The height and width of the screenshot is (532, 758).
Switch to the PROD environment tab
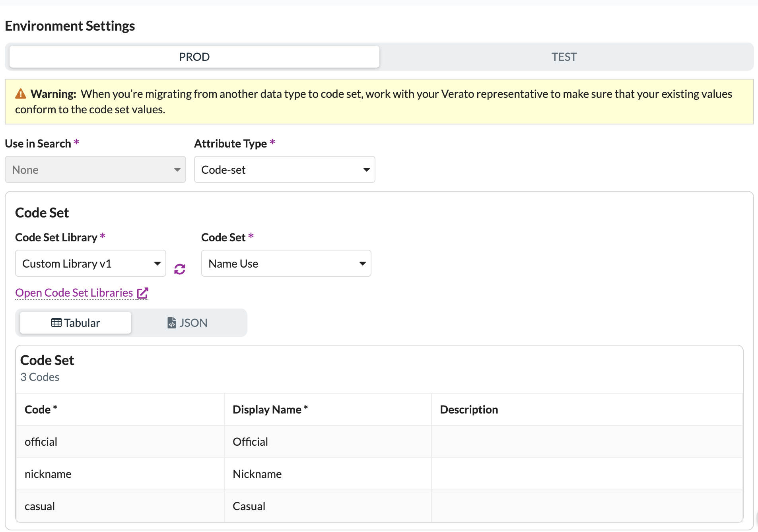194,57
